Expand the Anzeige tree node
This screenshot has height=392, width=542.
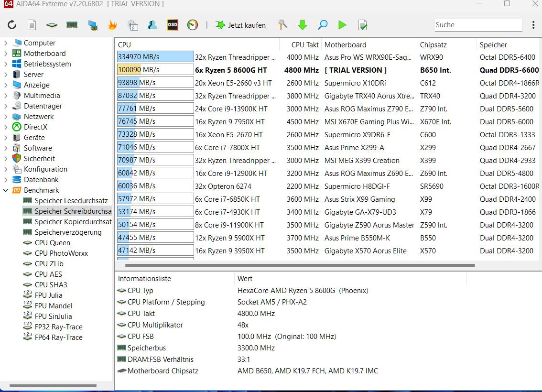[x=6, y=85]
